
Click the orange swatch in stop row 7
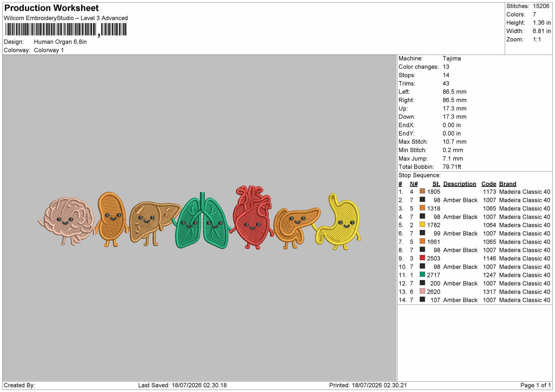point(422,241)
